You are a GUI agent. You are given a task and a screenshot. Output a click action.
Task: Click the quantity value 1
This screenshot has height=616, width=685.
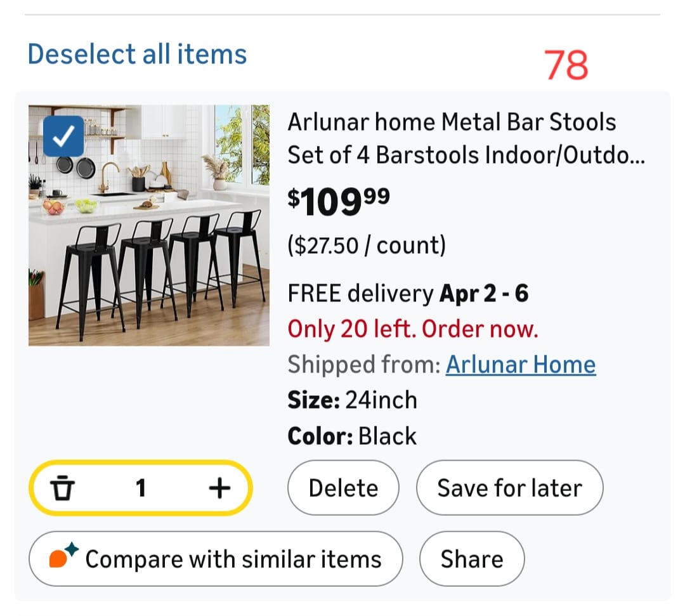coord(141,488)
